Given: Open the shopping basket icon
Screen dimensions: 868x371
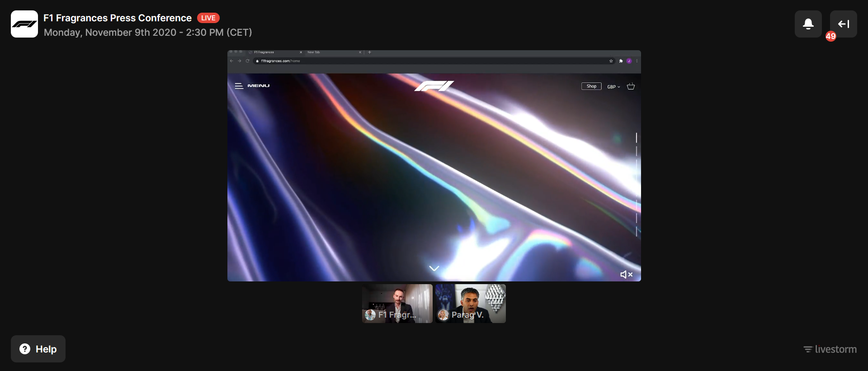Looking at the screenshot, I should (x=631, y=86).
